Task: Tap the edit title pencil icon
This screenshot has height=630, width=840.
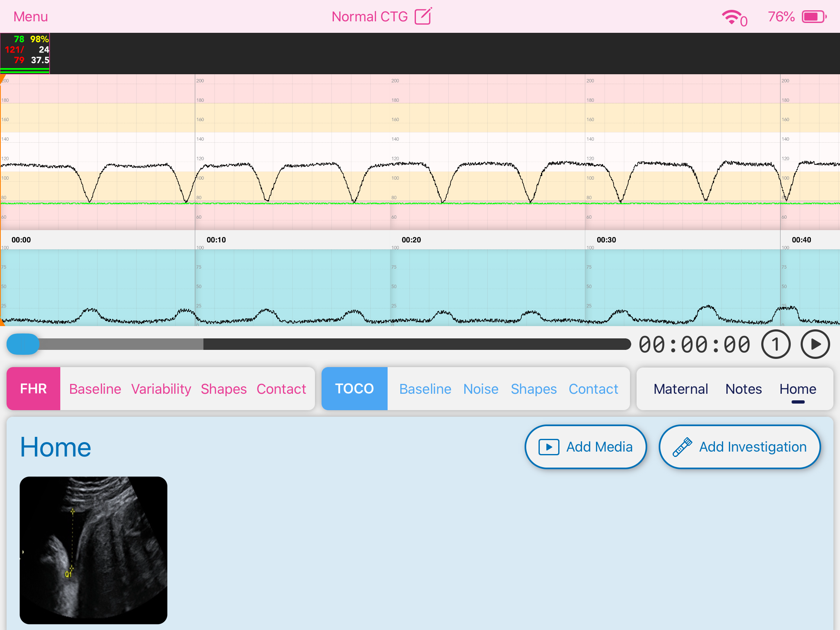Action: 423,16
